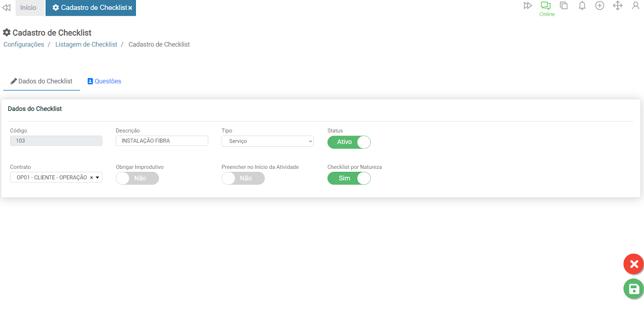Open the user profile icon
This screenshot has width=644, height=325.
[635, 6]
